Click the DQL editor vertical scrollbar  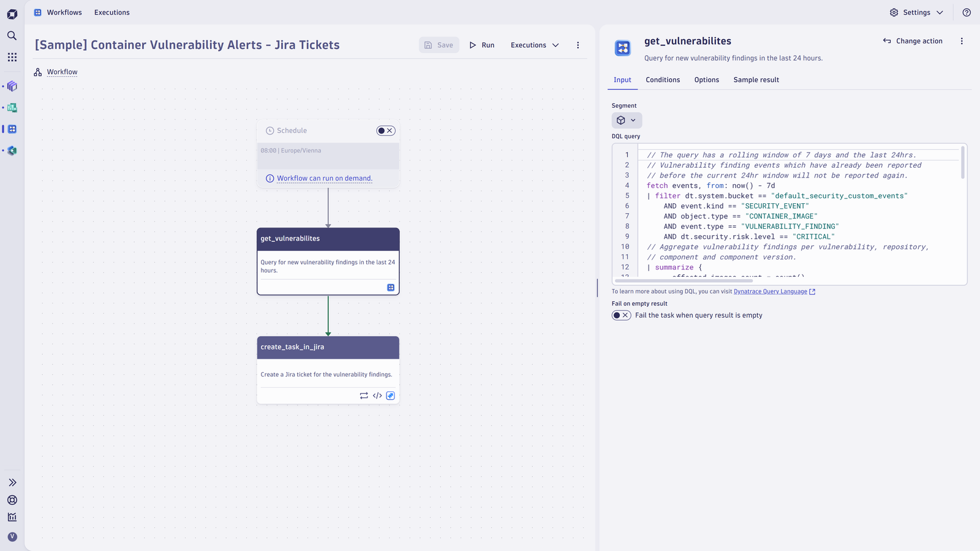coord(963,163)
